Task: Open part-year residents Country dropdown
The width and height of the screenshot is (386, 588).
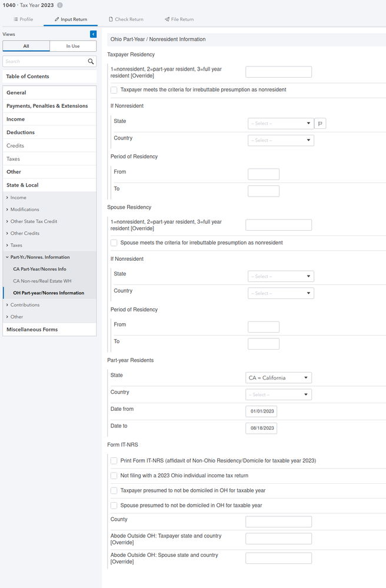Action: 278,394
